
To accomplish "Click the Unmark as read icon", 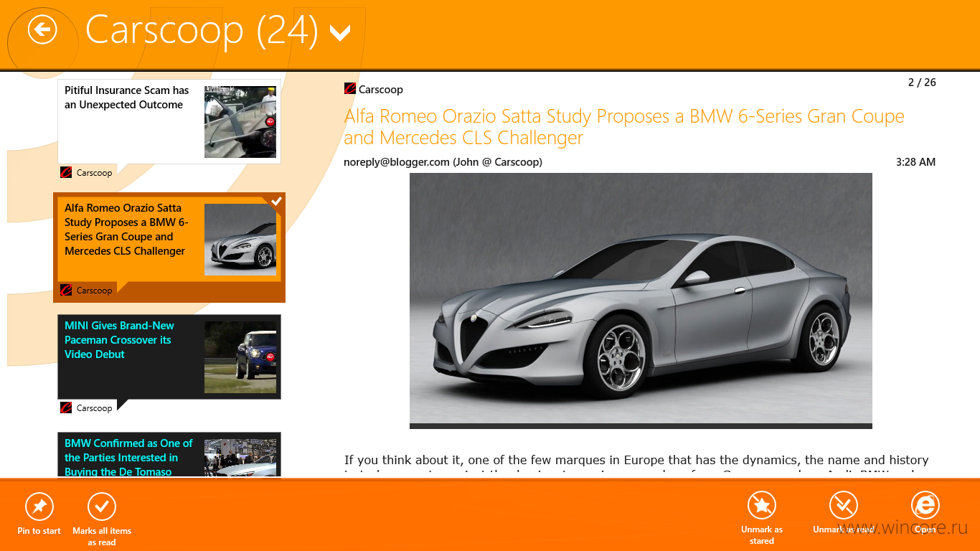I will click(844, 505).
